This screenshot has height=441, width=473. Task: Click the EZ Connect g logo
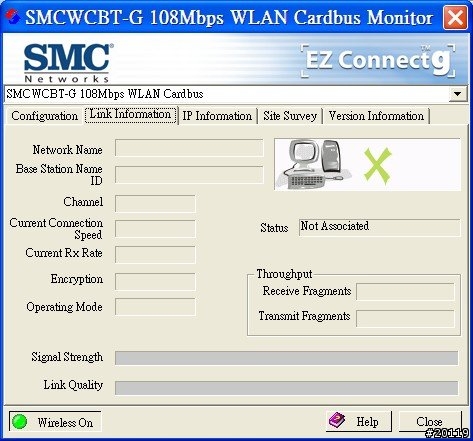(x=378, y=61)
